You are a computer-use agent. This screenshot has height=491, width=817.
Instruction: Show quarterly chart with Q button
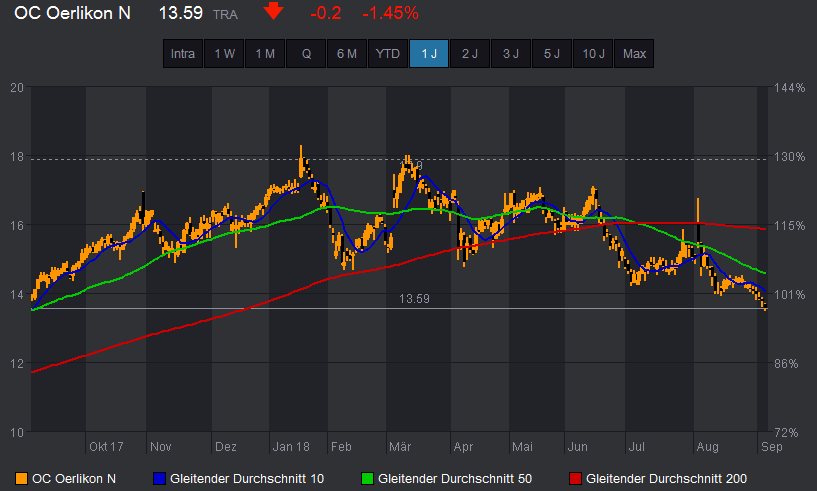[x=306, y=54]
